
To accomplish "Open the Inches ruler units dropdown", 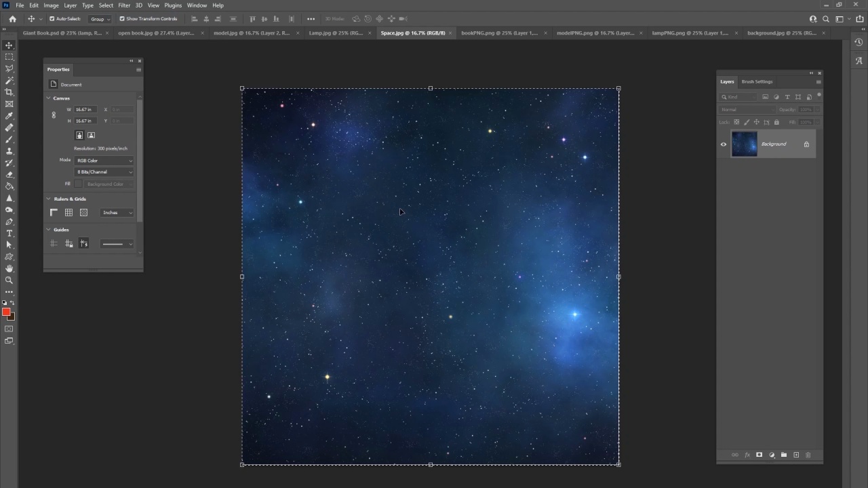I will 117,213.
